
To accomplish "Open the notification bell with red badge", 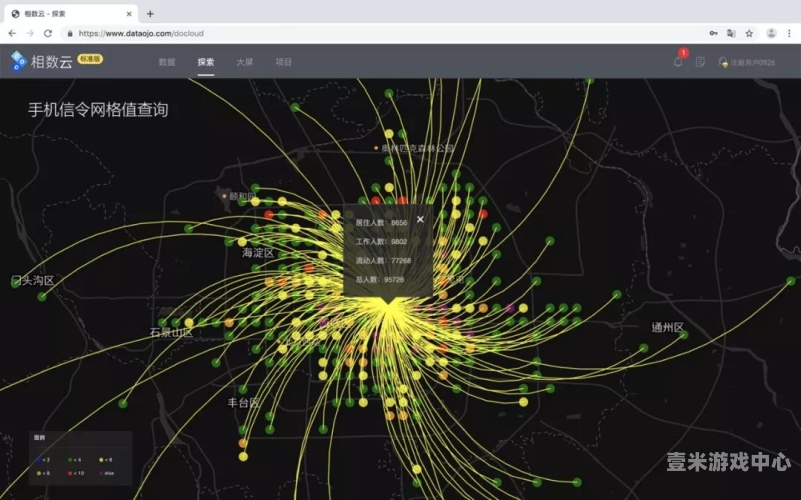I will coord(678,62).
